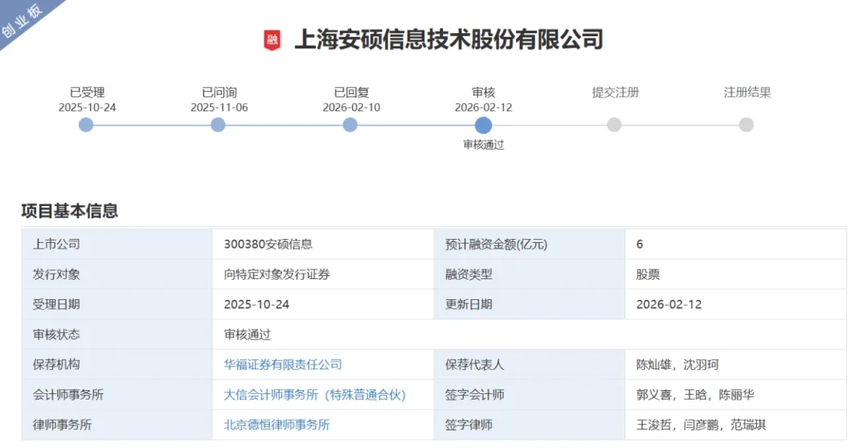
Task: Click the 项目基本信息 section heading
Action: coord(70,211)
